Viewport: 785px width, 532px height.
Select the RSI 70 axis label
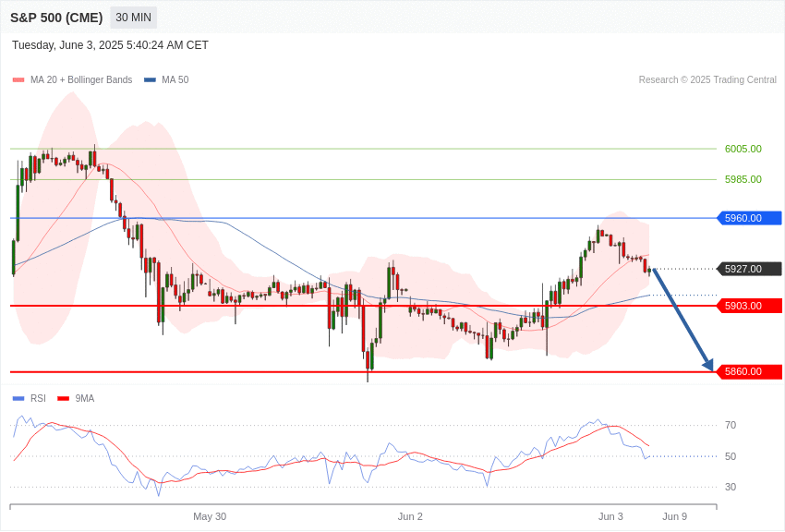coord(731,425)
